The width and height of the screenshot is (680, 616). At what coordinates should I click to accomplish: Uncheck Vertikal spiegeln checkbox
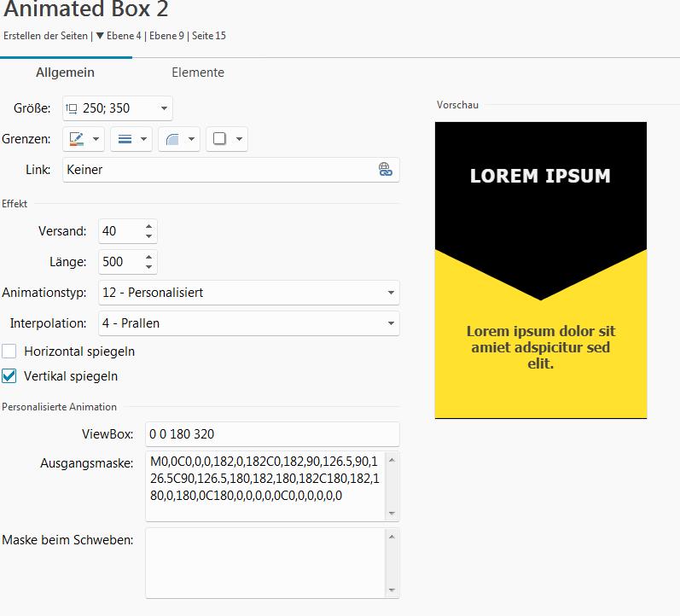click(x=9, y=375)
